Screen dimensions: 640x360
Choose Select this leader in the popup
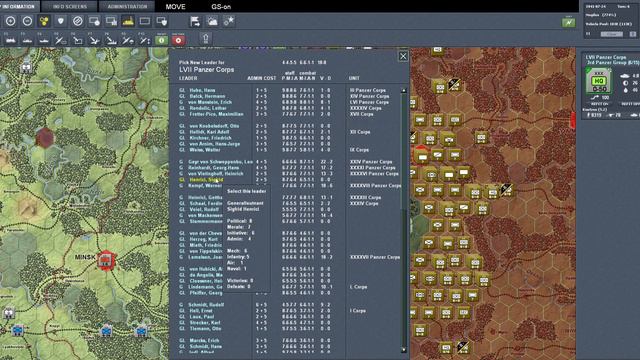point(247,191)
